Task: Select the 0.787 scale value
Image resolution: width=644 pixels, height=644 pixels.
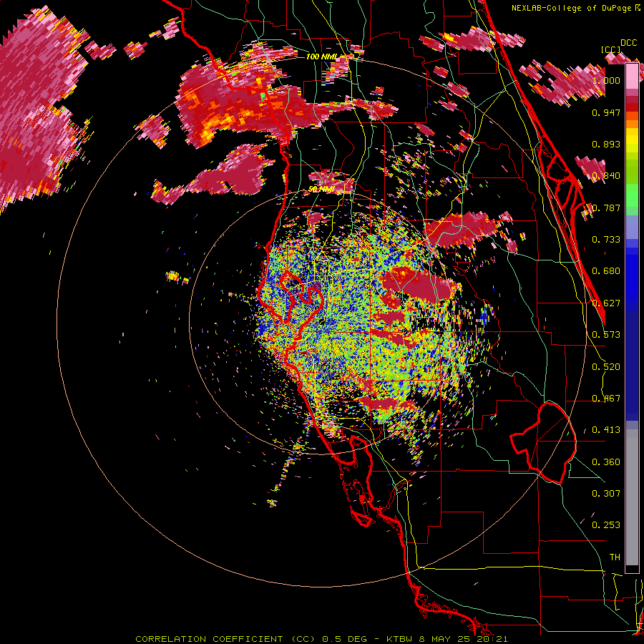Action: pos(606,208)
